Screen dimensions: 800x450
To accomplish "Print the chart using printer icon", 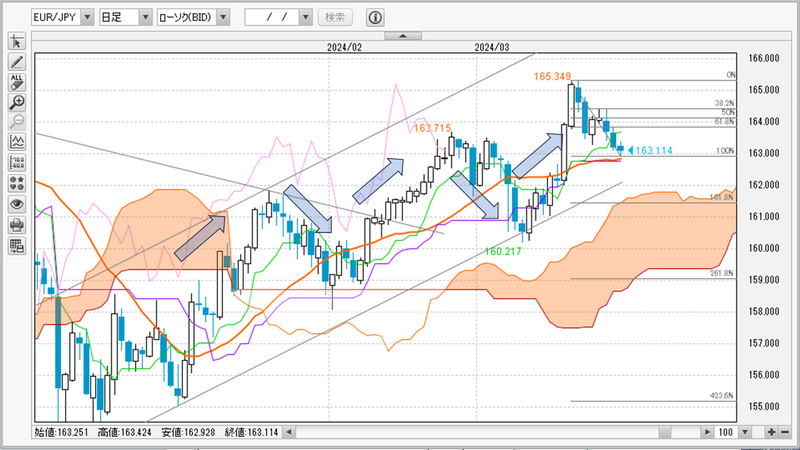I will pyautogui.click(x=17, y=225).
